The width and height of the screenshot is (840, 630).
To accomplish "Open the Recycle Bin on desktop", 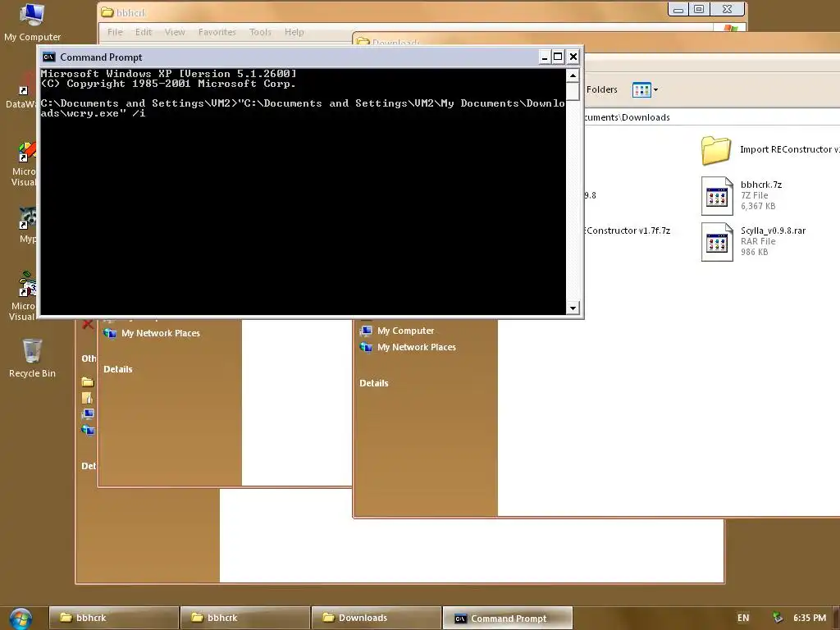I will (x=32, y=358).
